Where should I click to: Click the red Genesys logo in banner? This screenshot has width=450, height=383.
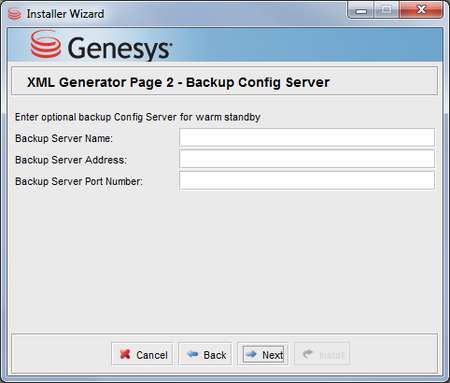click(46, 44)
